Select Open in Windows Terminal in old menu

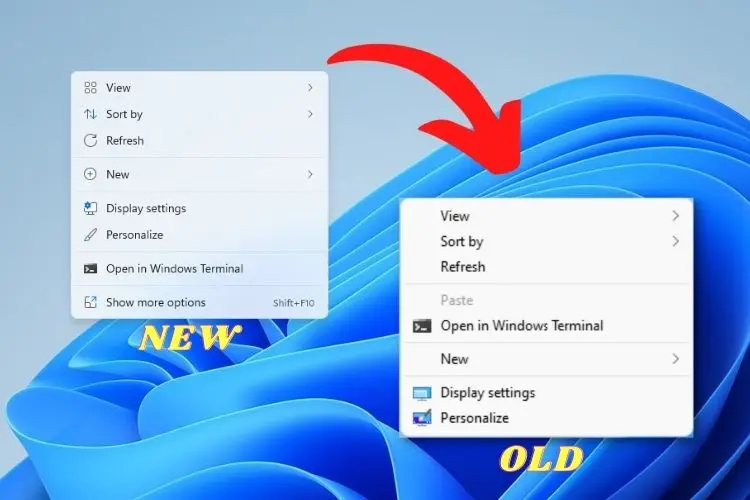coord(547,326)
